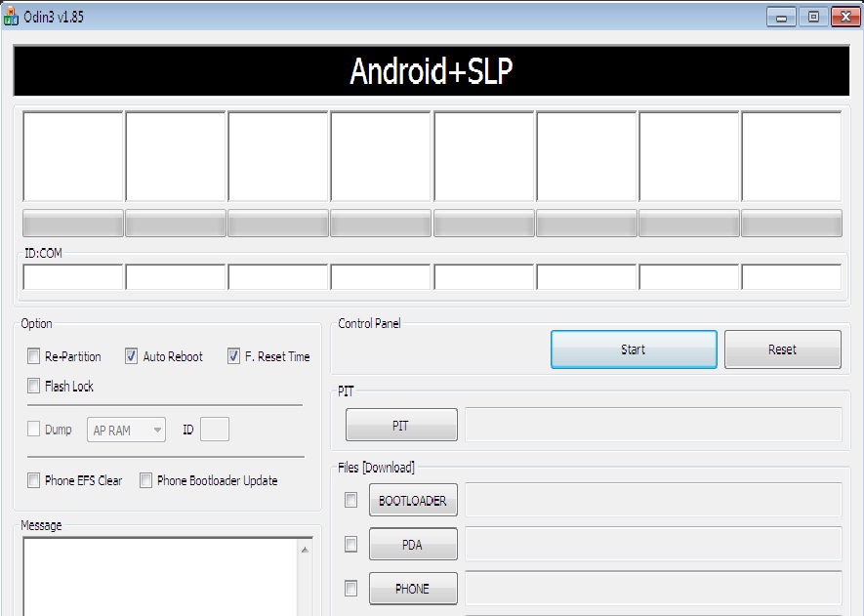This screenshot has width=864, height=616.
Task: Enable Phone Bootloader Update option
Action: 146,480
